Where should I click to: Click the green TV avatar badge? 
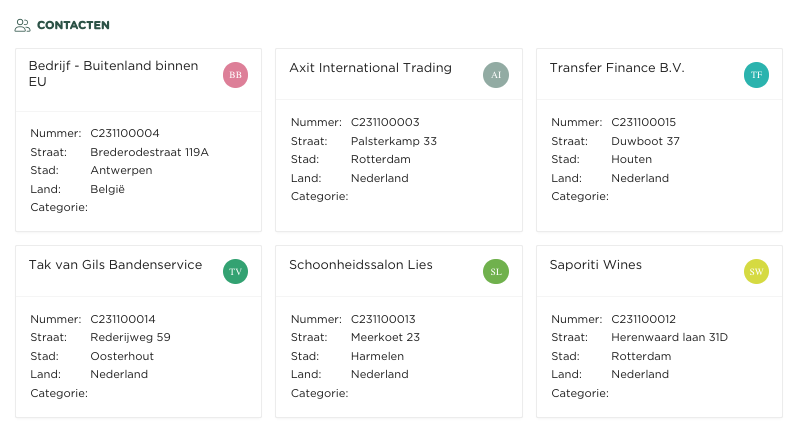tap(235, 271)
